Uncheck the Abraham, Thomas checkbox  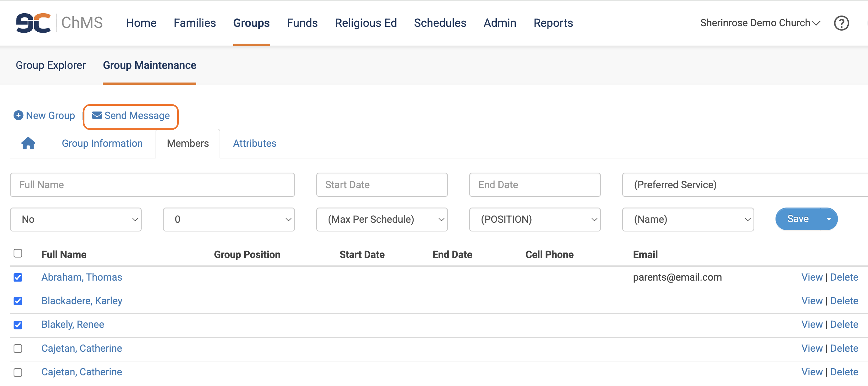pyautogui.click(x=18, y=277)
